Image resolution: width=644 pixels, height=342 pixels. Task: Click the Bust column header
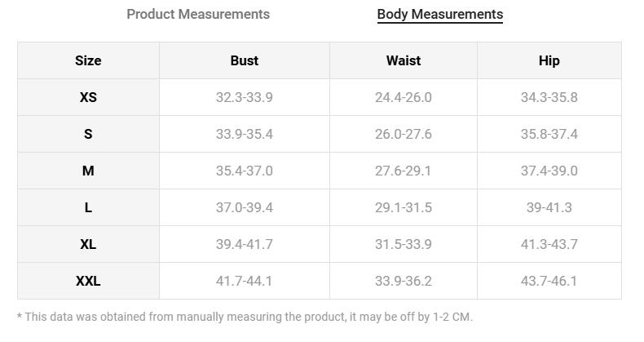[x=245, y=60]
